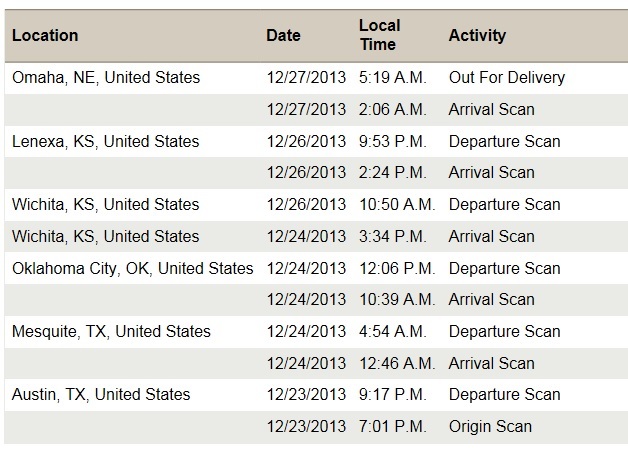Click the Local Time column header

[380, 35]
